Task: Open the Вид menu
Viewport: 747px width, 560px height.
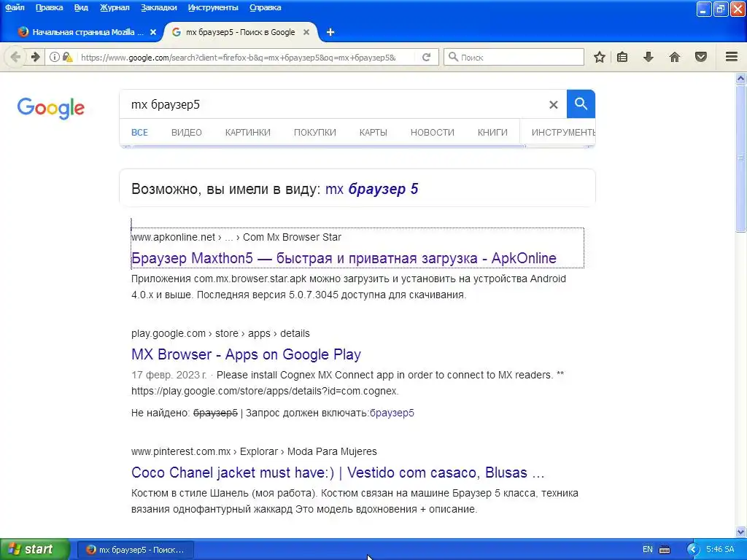Action: pyautogui.click(x=81, y=7)
